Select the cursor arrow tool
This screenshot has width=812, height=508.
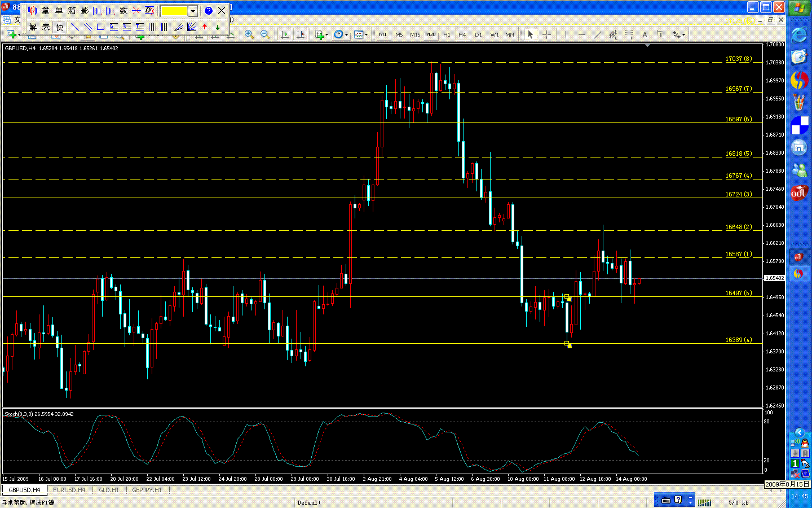(530, 34)
